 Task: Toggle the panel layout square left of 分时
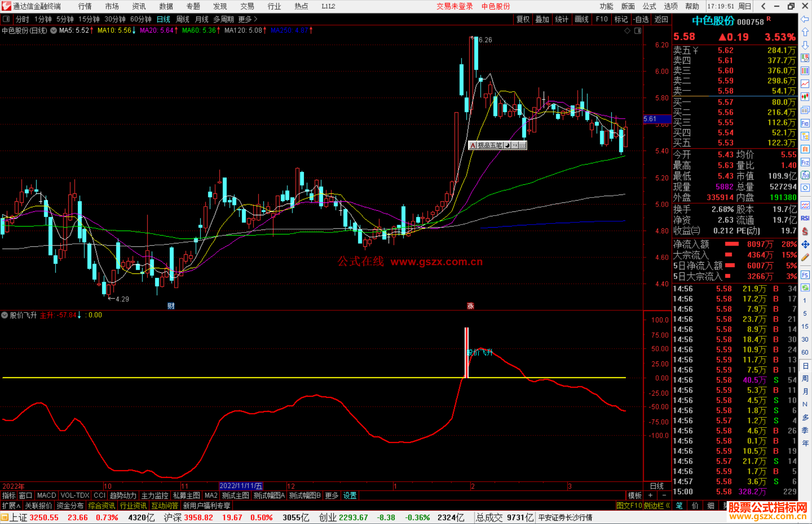pos(6,19)
